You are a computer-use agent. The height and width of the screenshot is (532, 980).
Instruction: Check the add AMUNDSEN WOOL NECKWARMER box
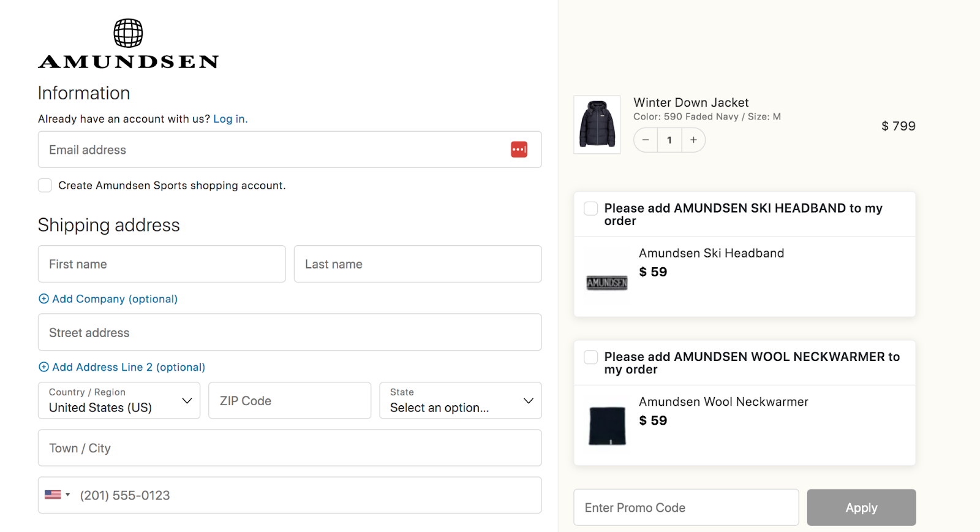point(590,357)
